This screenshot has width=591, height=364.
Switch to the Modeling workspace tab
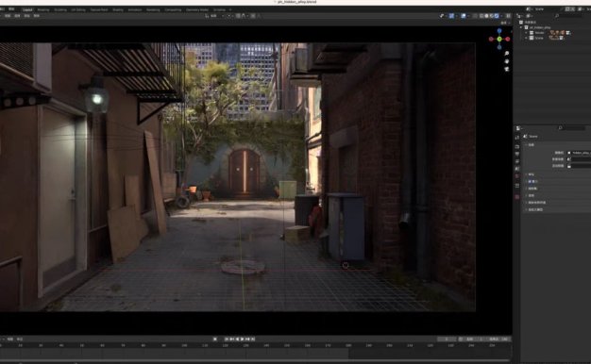click(x=43, y=9)
